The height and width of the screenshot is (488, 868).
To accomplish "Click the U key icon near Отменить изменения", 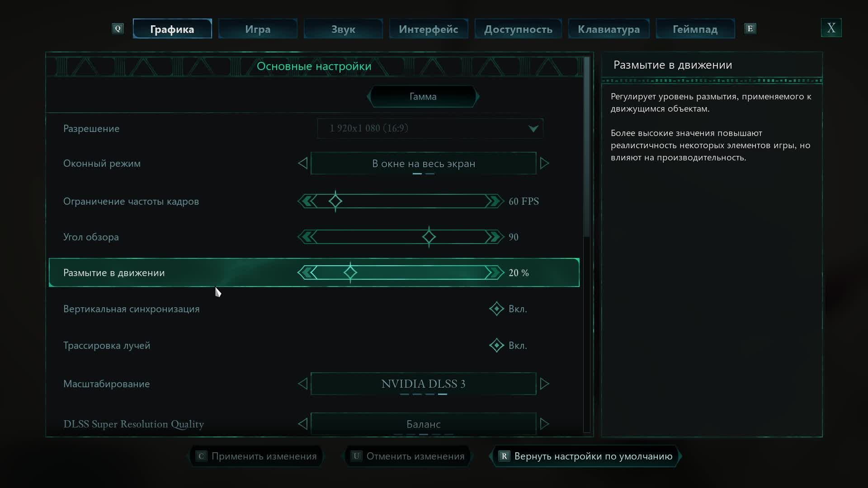I will [x=356, y=456].
